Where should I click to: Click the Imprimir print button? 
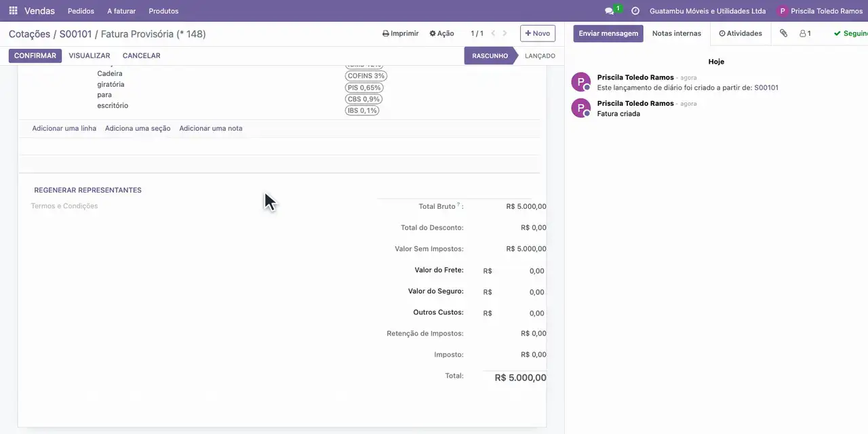(401, 33)
